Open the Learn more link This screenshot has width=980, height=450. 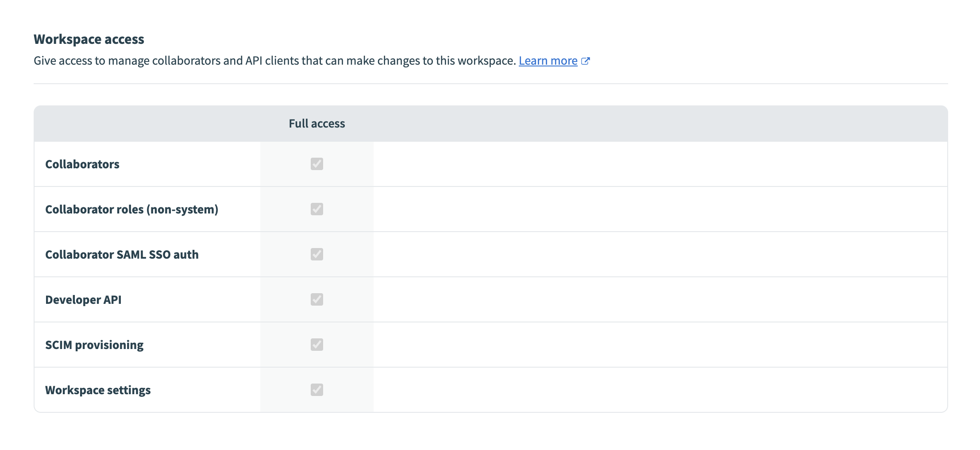(548, 61)
